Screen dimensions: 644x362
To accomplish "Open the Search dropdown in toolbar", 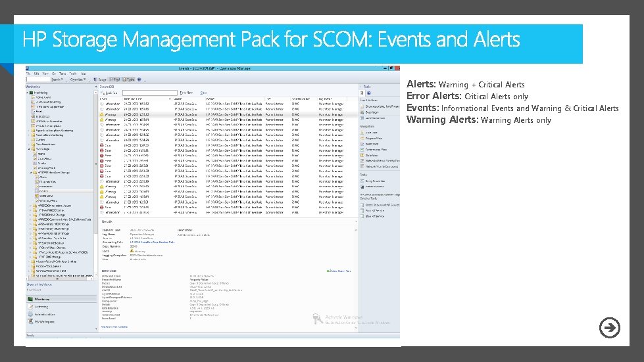I will (57, 79).
